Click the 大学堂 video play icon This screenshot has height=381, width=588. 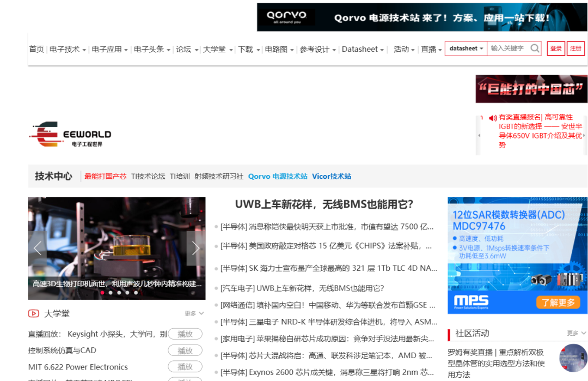click(33, 313)
